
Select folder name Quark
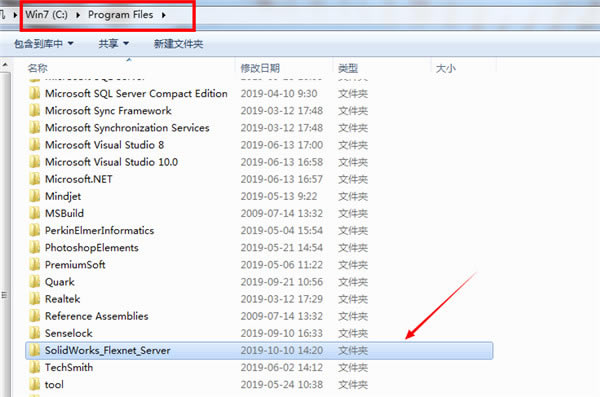[x=60, y=282]
